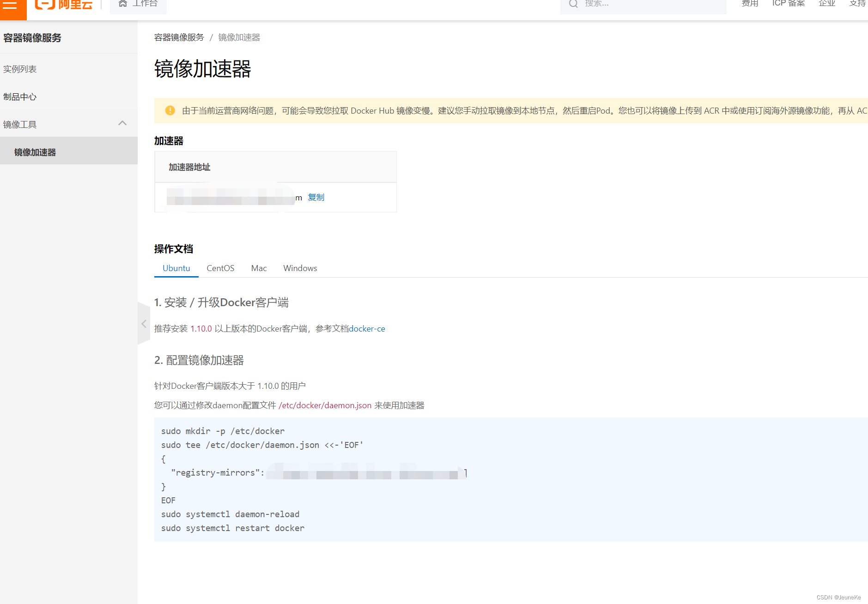Collapse the sidebar with the arrow handle
868x604 pixels.
[x=144, y=324]
